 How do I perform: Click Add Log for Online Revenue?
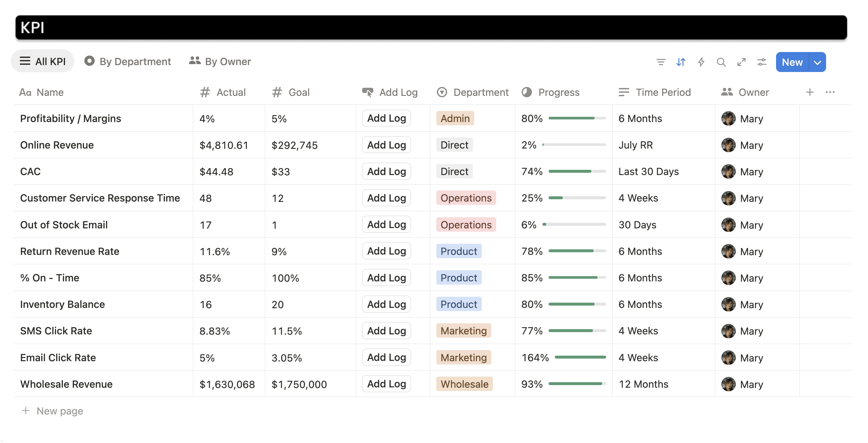386,145
